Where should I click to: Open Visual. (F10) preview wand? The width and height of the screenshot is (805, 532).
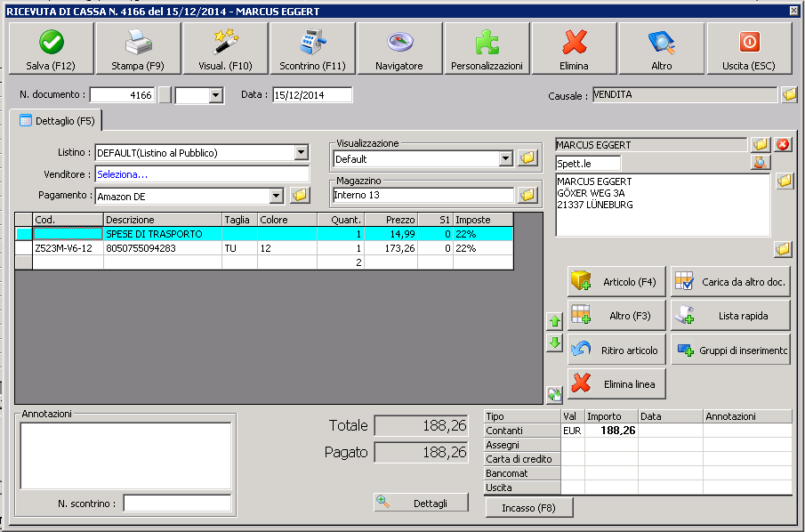click(x=225, y=49)
